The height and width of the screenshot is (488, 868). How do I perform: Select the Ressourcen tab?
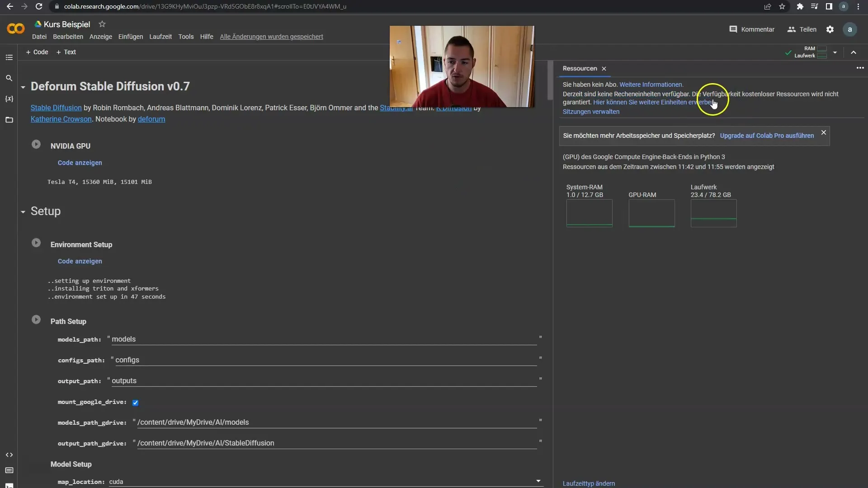click(x=580, y=68)
